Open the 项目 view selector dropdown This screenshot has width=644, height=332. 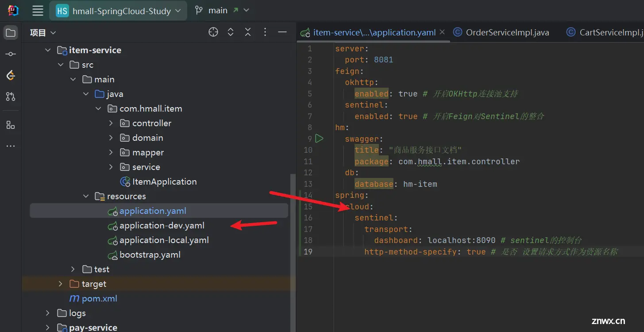pos(43,32)
